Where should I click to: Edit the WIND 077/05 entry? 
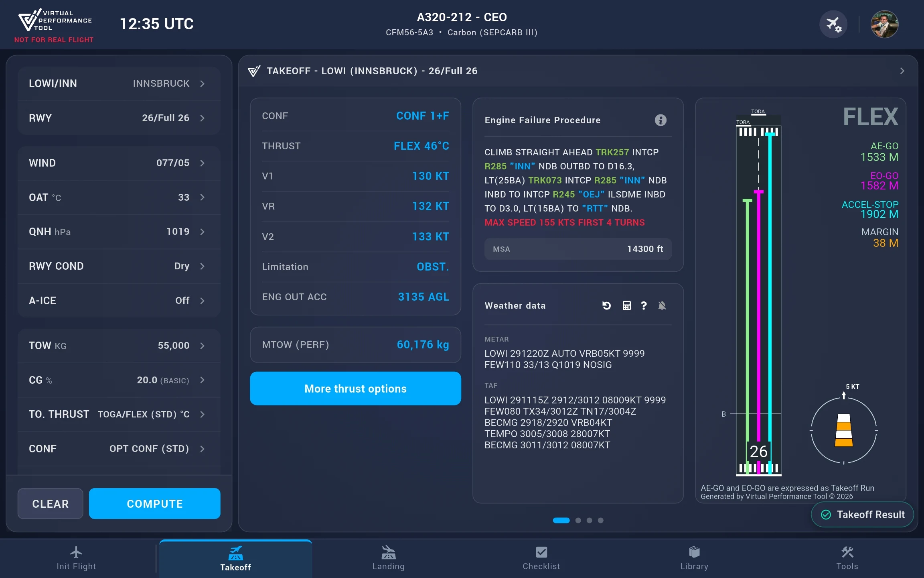[119, 163]
